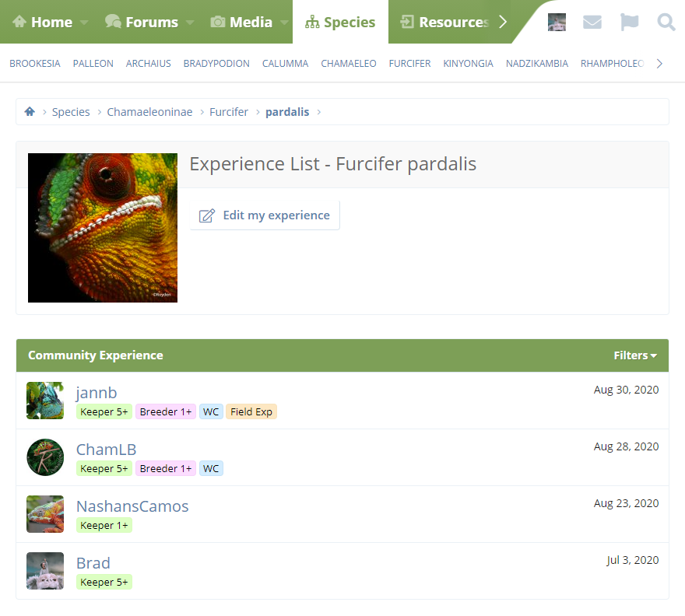Click the envelope messages icon
The image size is (685, 616).
(592, 22)
